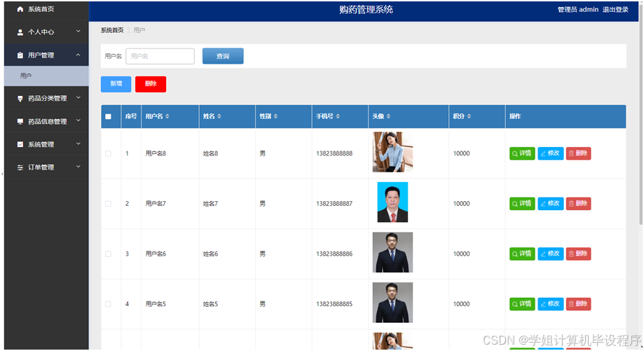Click 删除 for 用户名5 row
This screenshot has width=644, height=351.
[x=578, y=304]
